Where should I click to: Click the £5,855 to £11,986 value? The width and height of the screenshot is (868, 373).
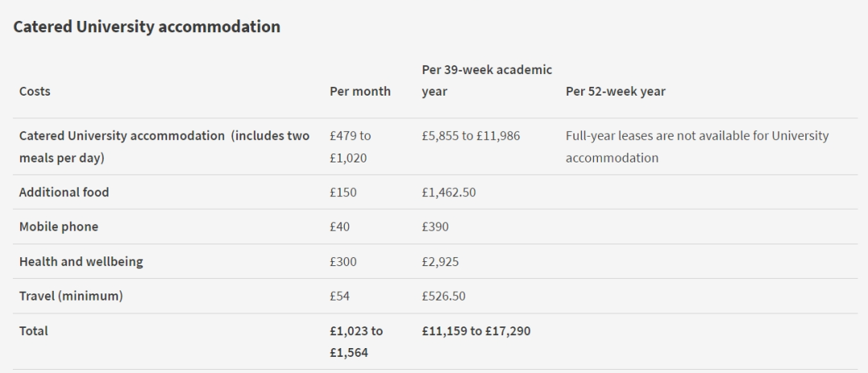click(x=470, y=136)
